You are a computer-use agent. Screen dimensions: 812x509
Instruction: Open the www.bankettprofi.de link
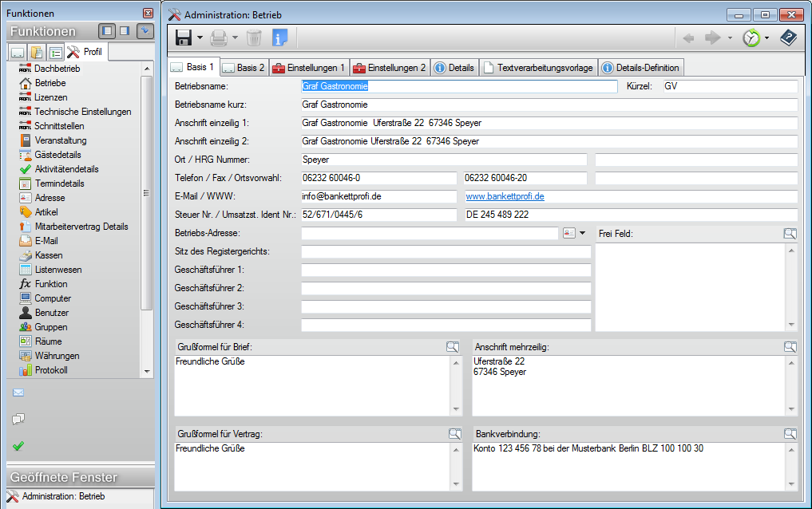click(505, 196)
